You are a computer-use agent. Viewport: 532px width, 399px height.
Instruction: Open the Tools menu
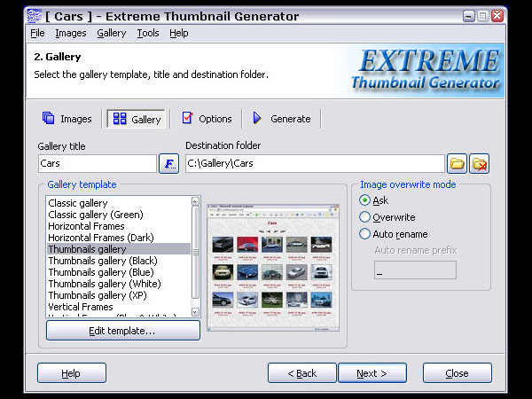148,34
